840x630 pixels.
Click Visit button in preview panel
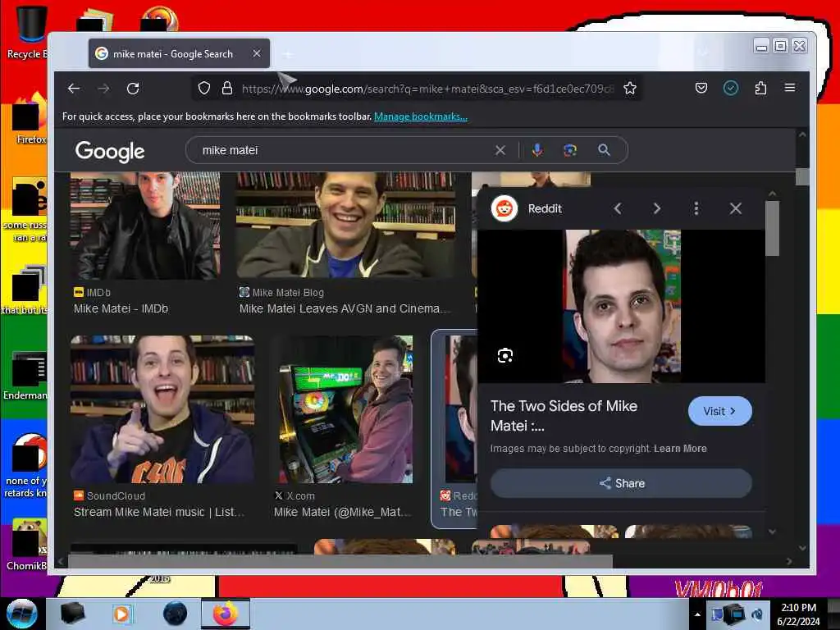(720, 411)
